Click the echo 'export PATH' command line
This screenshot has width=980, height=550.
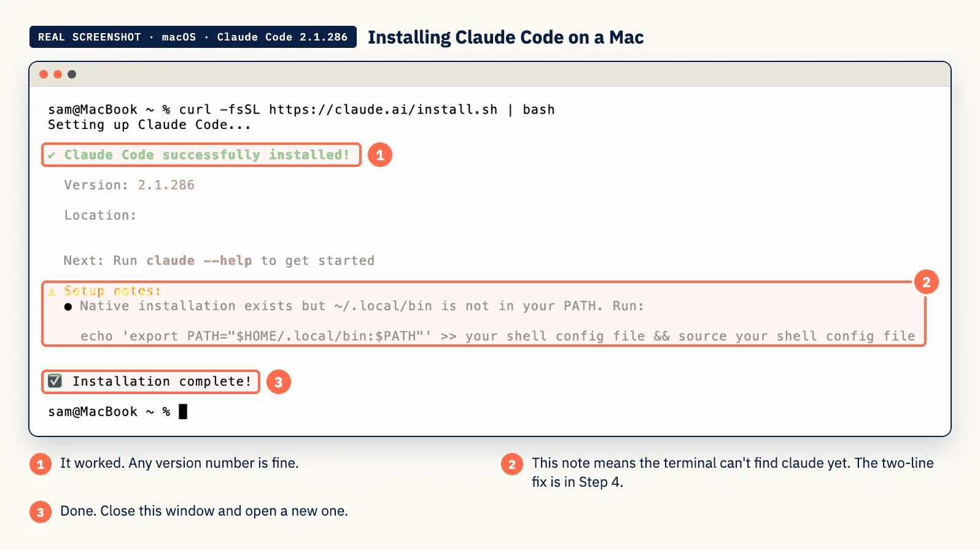pos(498,336)
